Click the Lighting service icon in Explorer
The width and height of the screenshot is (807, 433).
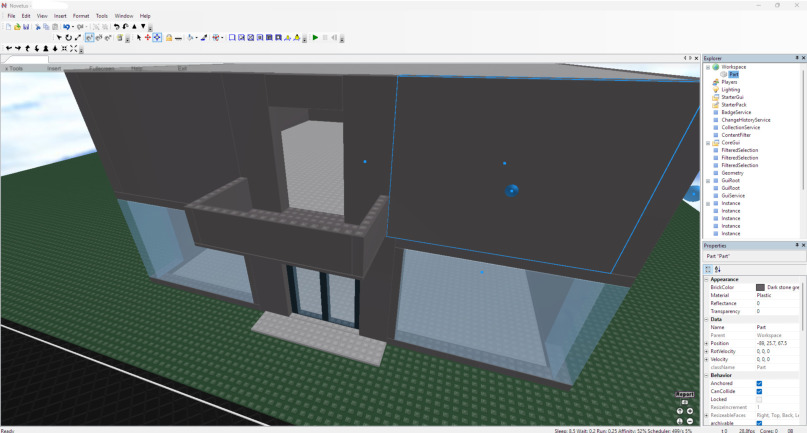[716, 89]
